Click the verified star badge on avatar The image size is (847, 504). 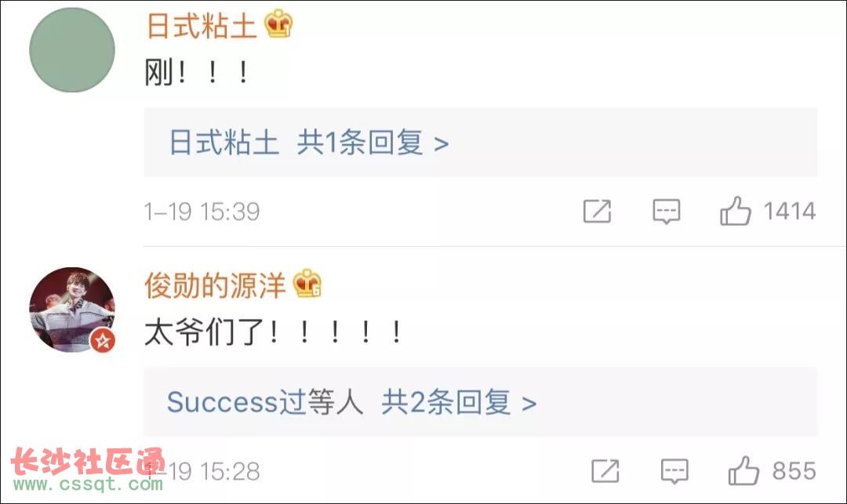pos(103,341)
